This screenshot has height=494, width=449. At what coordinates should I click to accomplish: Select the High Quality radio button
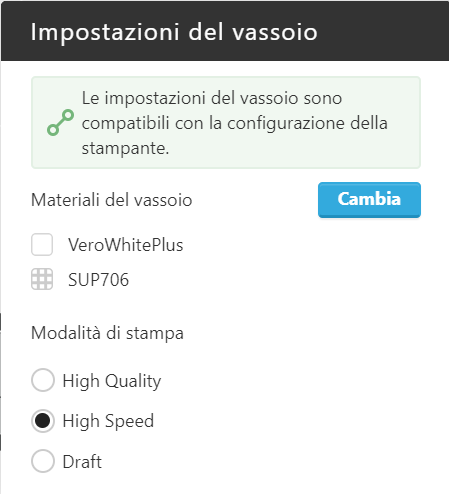[x=43, y=380]
